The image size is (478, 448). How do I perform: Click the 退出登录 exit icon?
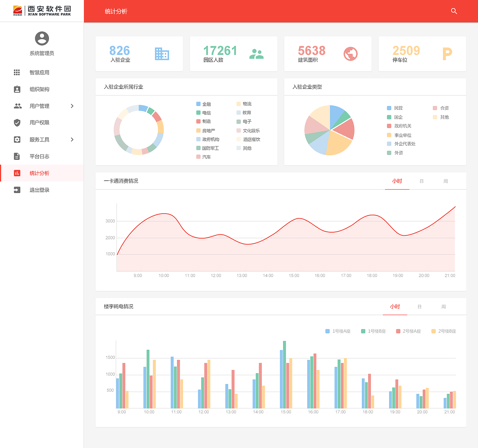tap(17, 190)
